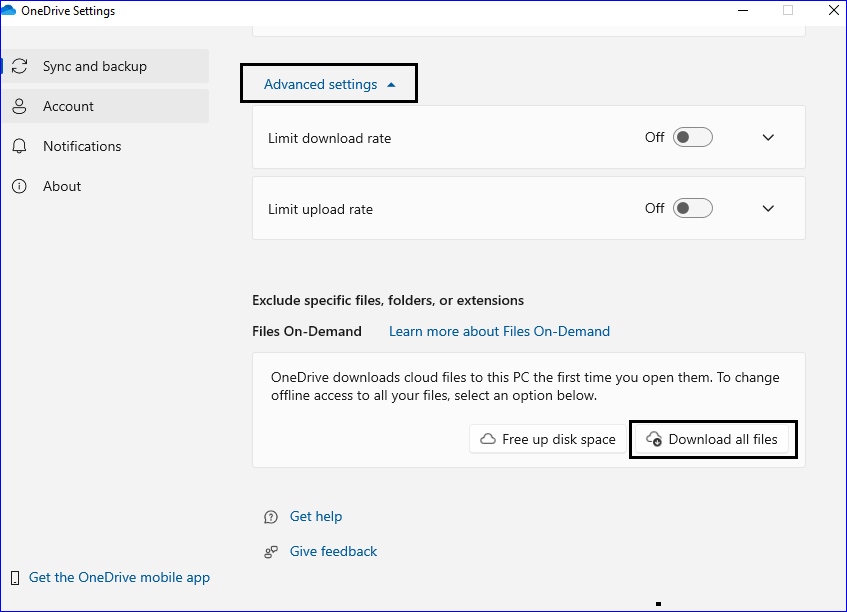Click the Sync and backup arrows icon
847x612 pixels.
tap(19, 66)
